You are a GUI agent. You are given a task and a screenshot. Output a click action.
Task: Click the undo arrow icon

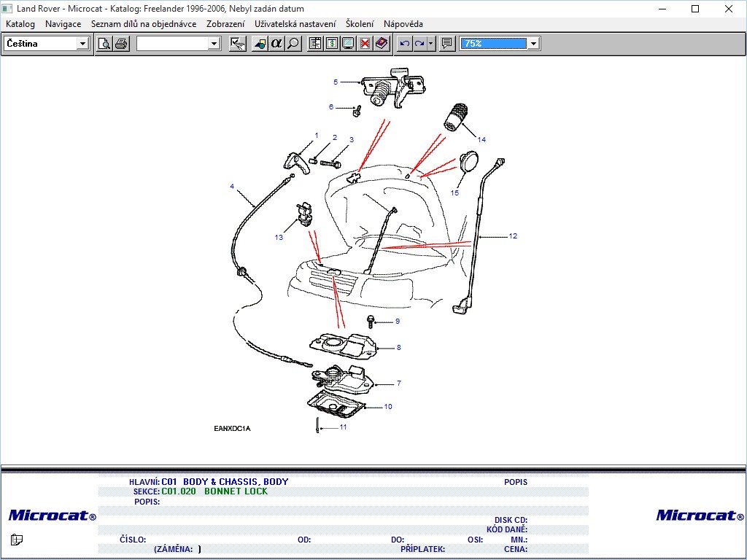[x=405, y=44]
